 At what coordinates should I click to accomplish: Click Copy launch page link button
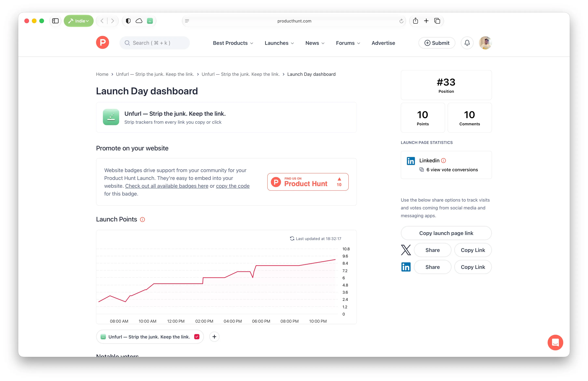446,233
